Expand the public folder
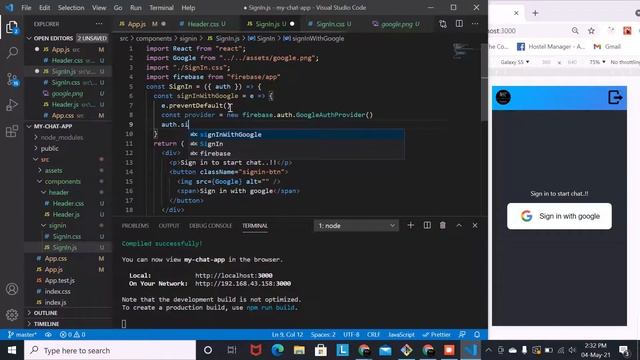This screenshot has width=640, height=360. (x=49, y=149)
